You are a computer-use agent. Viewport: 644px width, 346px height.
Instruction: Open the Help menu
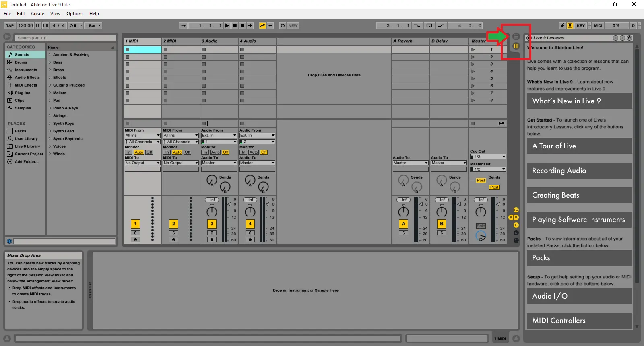[x=94, y=14]
